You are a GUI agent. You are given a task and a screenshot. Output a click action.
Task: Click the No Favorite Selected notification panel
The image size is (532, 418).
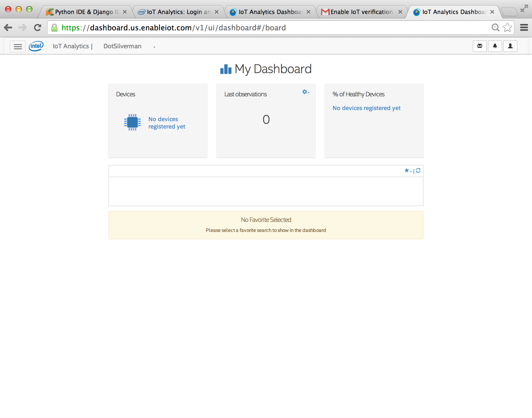tap(266, 225)
